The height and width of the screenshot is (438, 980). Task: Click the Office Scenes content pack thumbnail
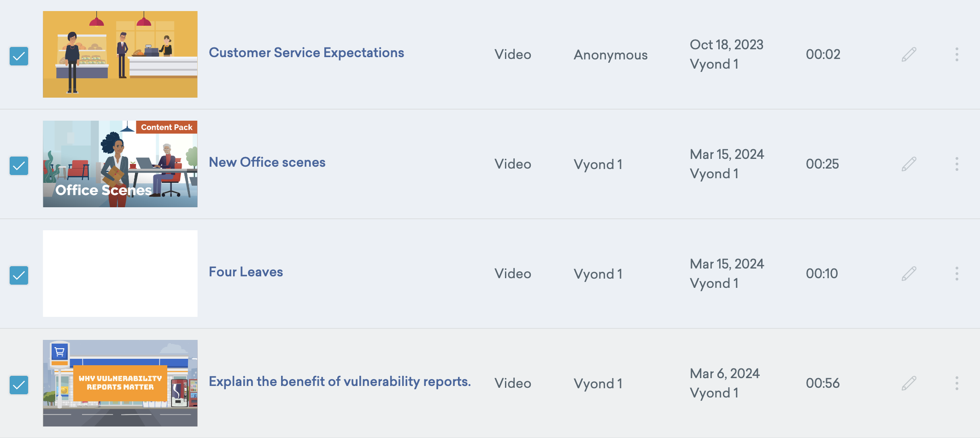[x=120, y=164]
